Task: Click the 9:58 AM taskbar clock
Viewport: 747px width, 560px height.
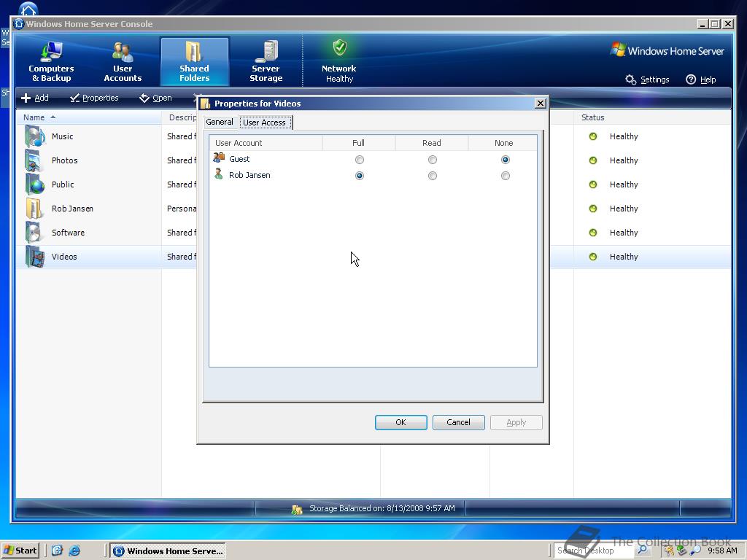Action: (722, 551)
